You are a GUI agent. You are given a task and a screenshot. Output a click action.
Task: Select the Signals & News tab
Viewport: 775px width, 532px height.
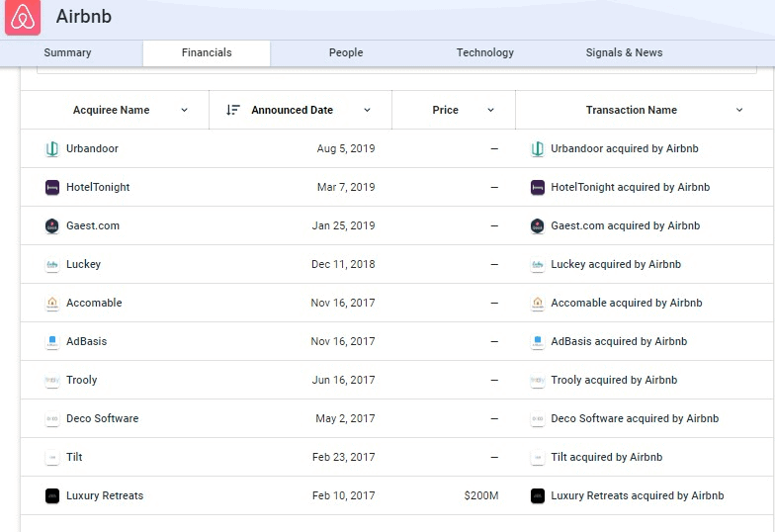click(x=624, y=53)
